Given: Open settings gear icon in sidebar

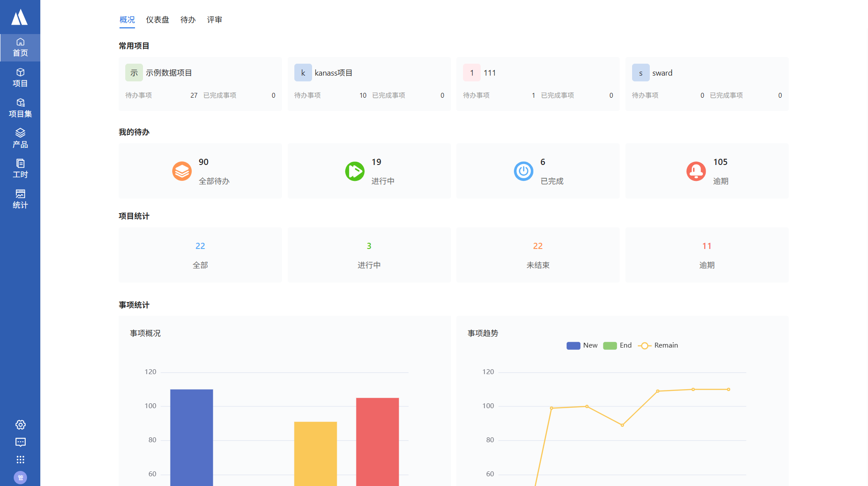Looking at the screenshot, I should tap(20, 425).
